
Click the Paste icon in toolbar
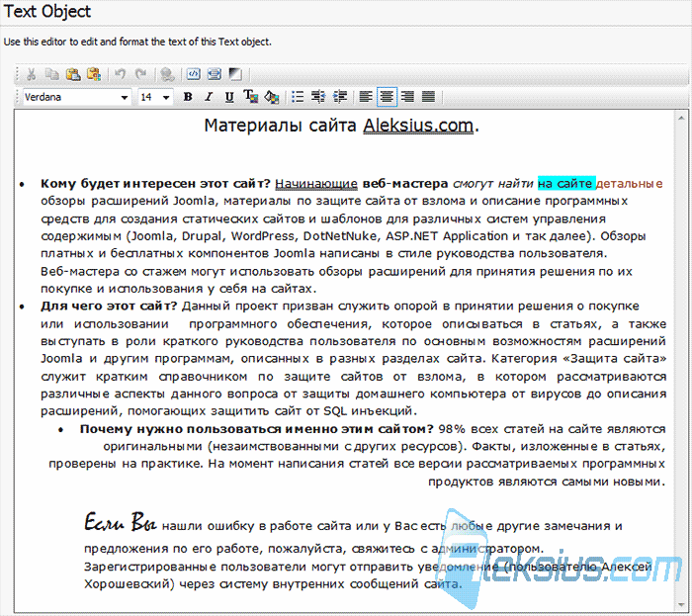[x=73, y=74]
